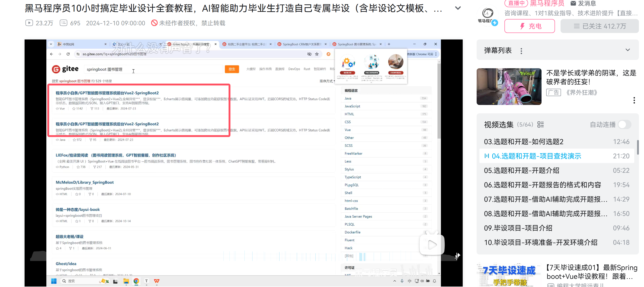644x287 pixels.
Task: Play episode 10.毕设项目-环境准备-开发环境介绍
Action: [x=557, y=242]
